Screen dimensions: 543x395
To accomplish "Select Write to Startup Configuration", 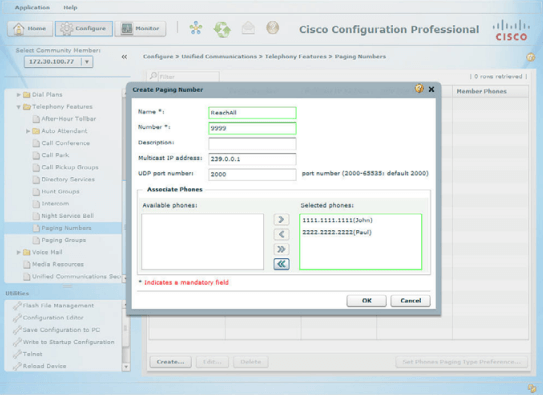I will [69, 342].
